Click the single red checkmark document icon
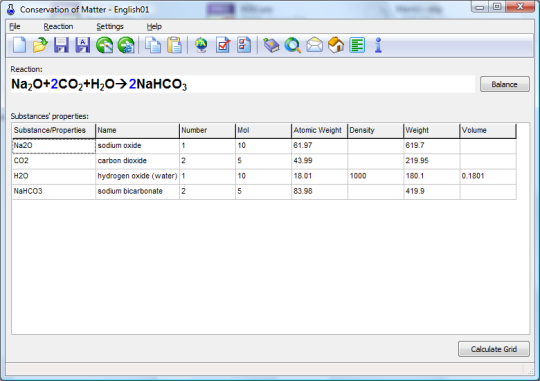540x381 pixels. click(x=223, y=45)
